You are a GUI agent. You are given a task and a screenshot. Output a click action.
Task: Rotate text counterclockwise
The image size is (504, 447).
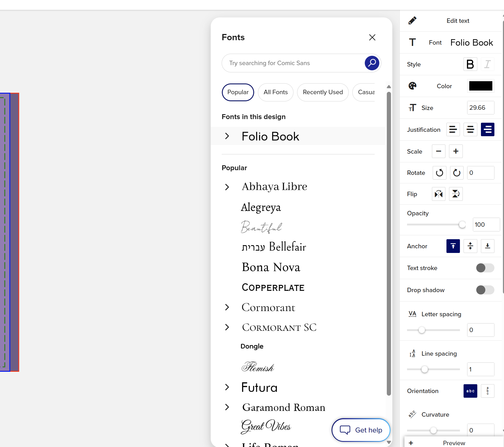tap(439, 173)
